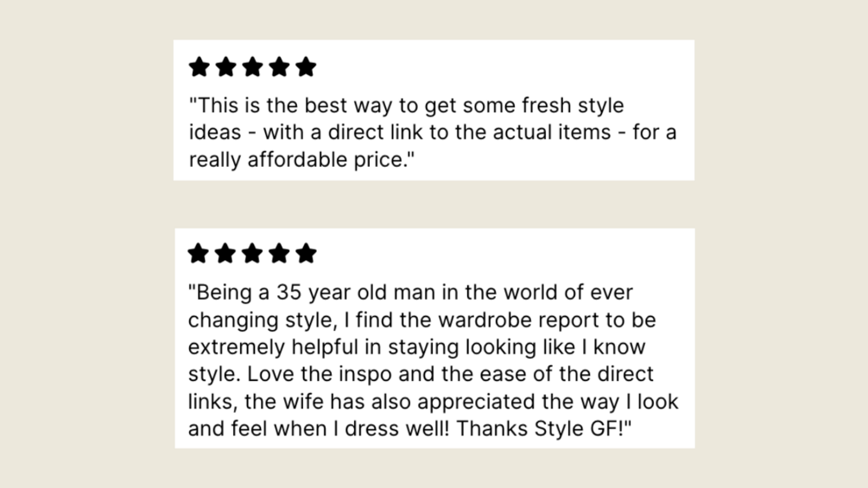
Task: Click the words 'Being a 35 year old man'
Action: point(316,292)
